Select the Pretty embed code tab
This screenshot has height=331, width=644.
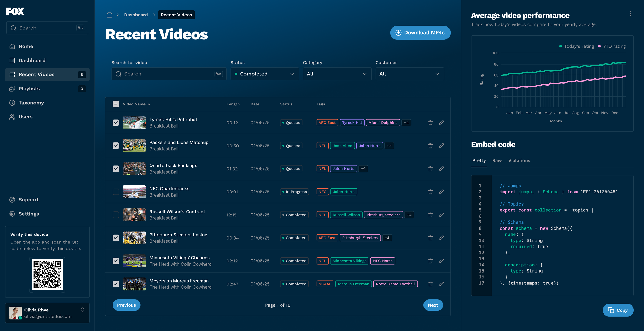point(479,160)
